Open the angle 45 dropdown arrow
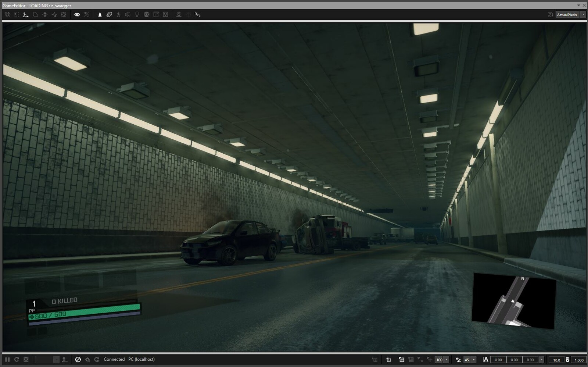This screenshot has height=367, width=588. click(474, 360)
